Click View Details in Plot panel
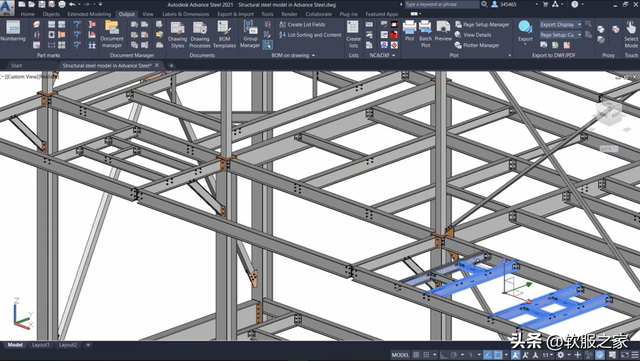Viewport: 640px width, 361px height. [473, 35]
